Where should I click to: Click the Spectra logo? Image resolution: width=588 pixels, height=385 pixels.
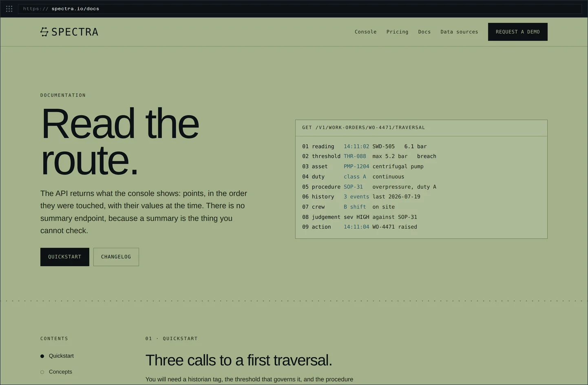coord(69,32)
